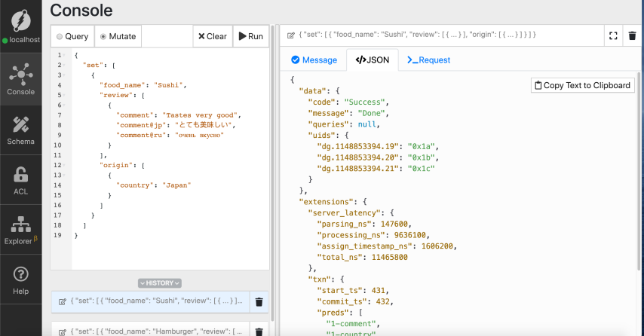The image size is (644, 336).
Task: Open the Explorer sidebar section
Action: pyautogui.click(x=21, y=231)
